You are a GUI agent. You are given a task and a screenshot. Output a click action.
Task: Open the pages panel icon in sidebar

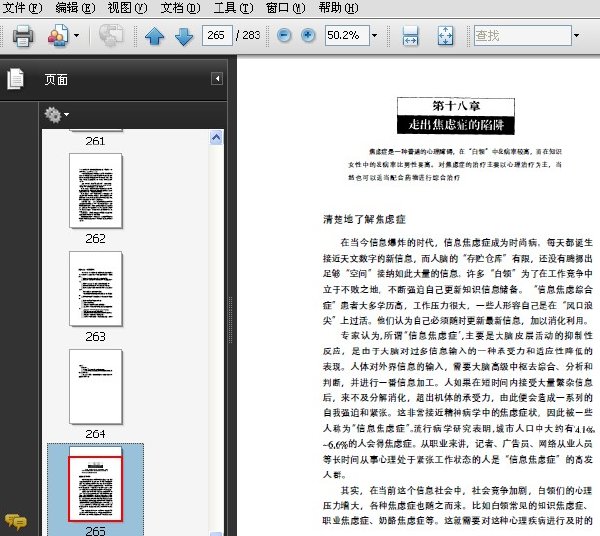click(15, 79)
